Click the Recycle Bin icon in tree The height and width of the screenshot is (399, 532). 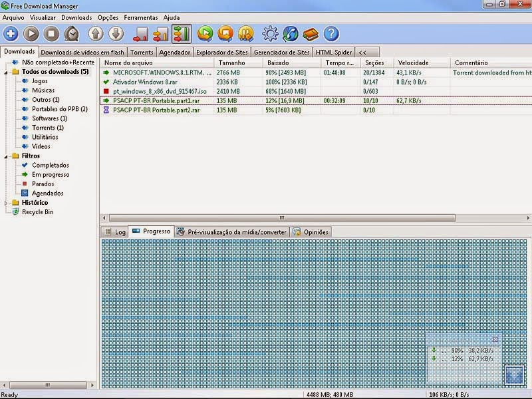(x=15, y=211)
